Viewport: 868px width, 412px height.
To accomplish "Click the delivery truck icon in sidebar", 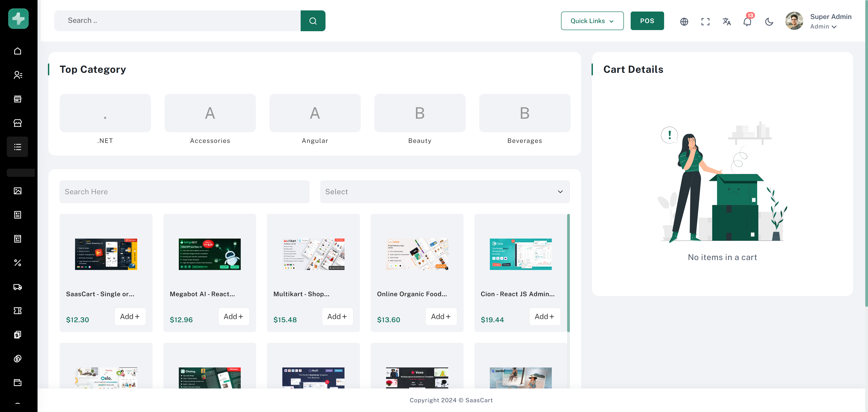I will [x=18, y=287].
